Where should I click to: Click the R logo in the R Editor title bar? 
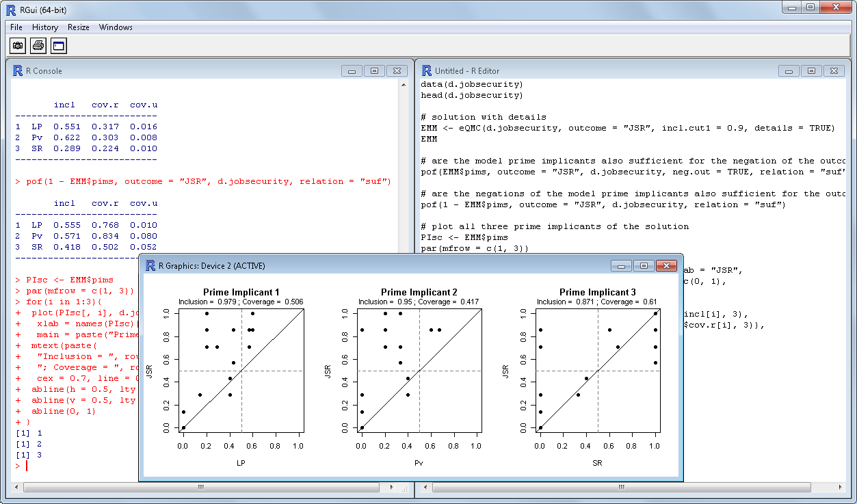[x=427, y=70]
